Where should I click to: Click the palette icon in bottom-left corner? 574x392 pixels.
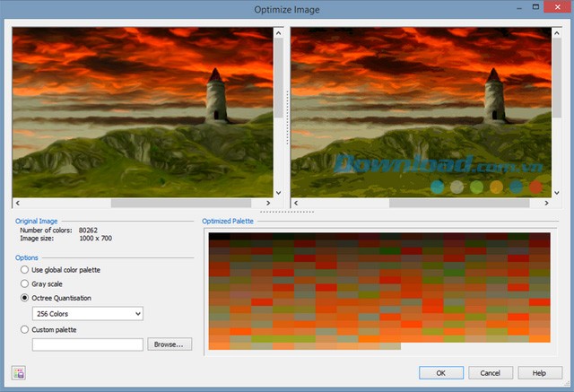click(19, 373)
